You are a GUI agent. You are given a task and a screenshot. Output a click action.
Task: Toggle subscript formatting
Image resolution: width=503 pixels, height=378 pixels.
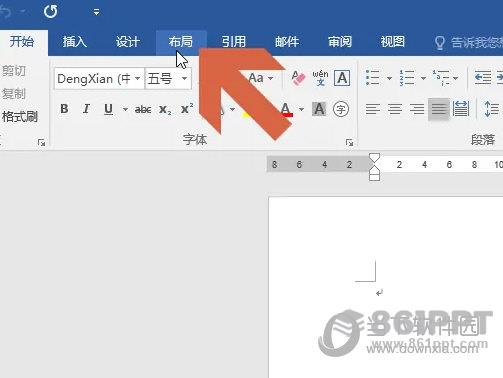[165, 109]
